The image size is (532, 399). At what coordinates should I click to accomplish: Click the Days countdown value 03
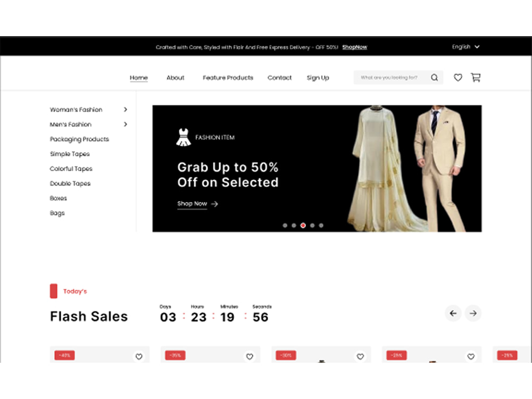click(x=168, y=317)
